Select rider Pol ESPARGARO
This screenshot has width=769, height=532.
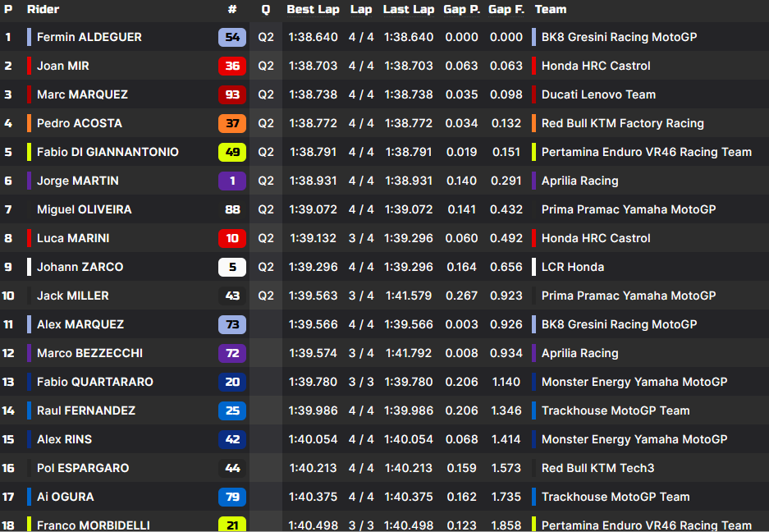[83, 468]
